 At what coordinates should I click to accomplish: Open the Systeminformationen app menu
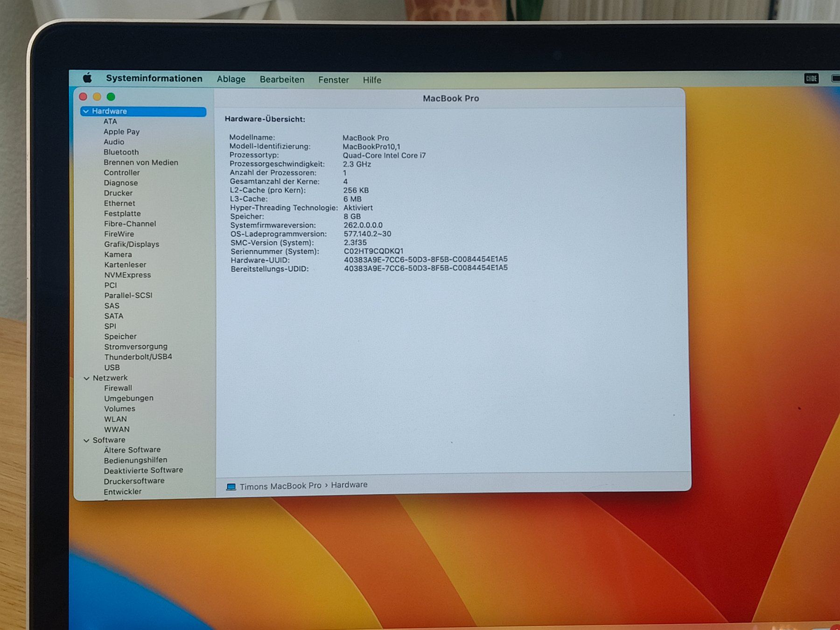[154, 78]
